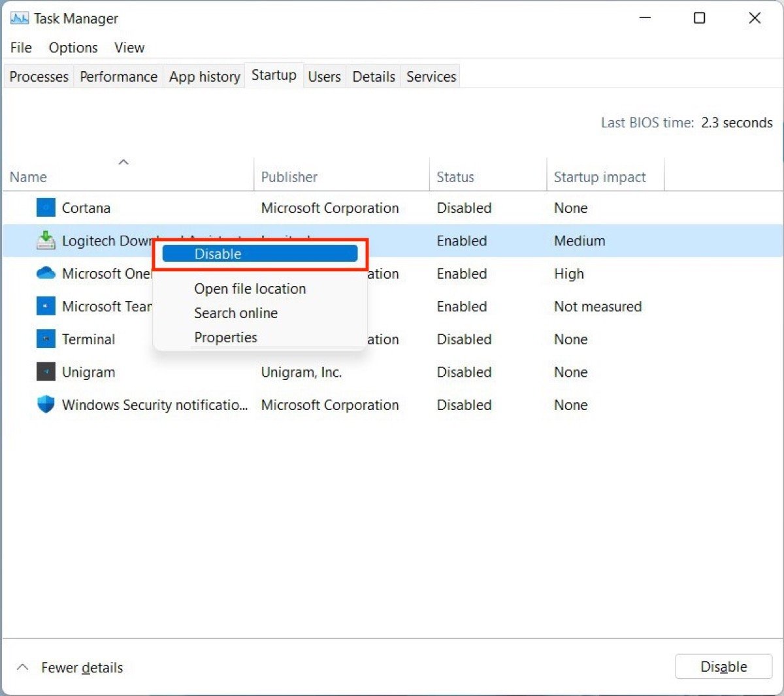Switch to the Performance tab

pos(118,76)
